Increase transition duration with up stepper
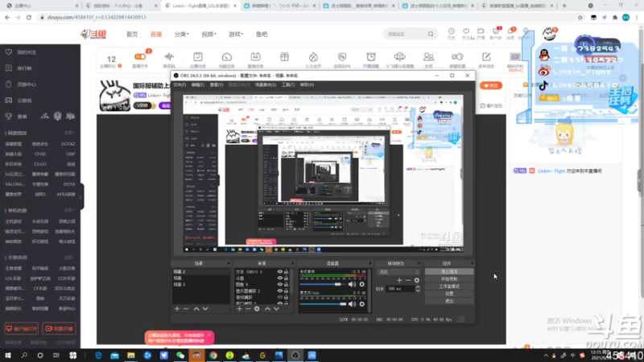 [x=418, y=287]
